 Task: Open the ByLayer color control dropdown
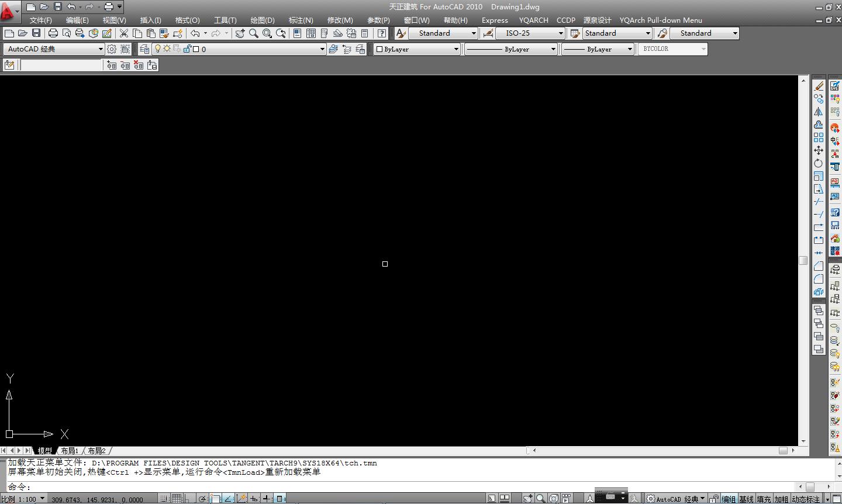pos(456,49)
